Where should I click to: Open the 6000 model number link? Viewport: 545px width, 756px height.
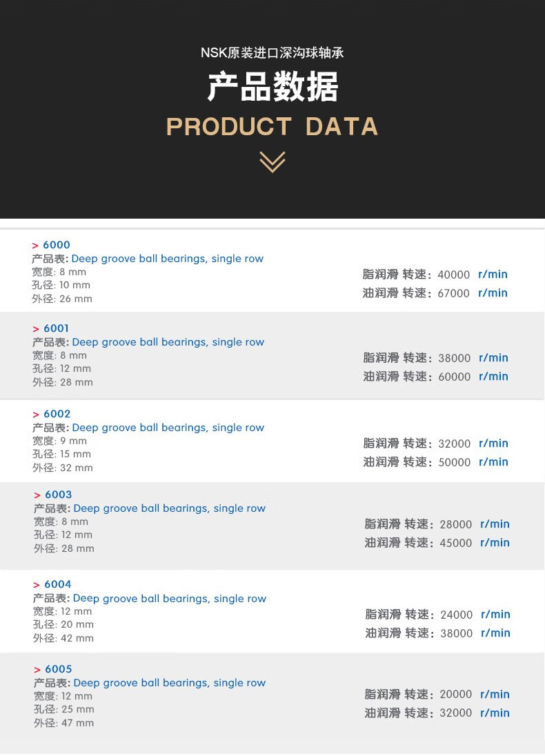pos(57,245)
